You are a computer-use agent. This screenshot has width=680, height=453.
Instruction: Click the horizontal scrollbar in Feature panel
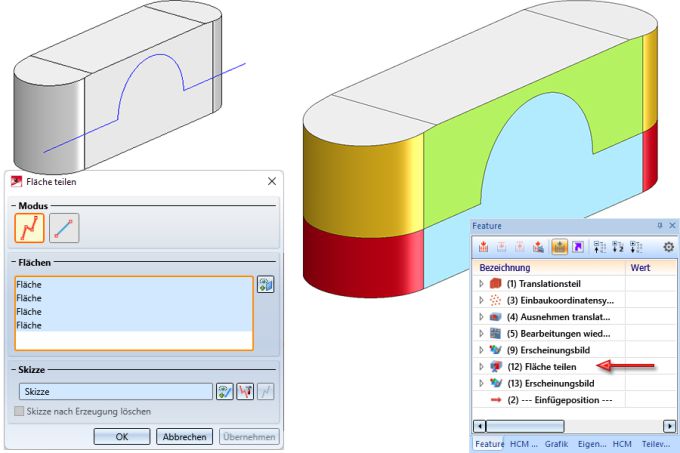(540, 426)
